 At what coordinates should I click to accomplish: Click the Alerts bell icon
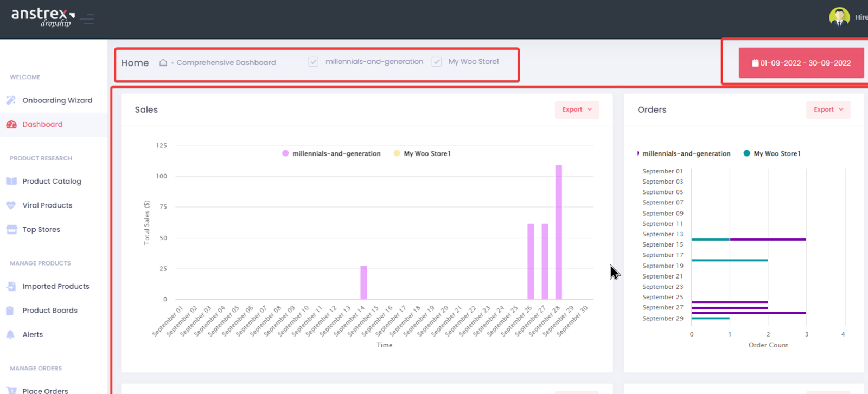click(x=10, y=334)
